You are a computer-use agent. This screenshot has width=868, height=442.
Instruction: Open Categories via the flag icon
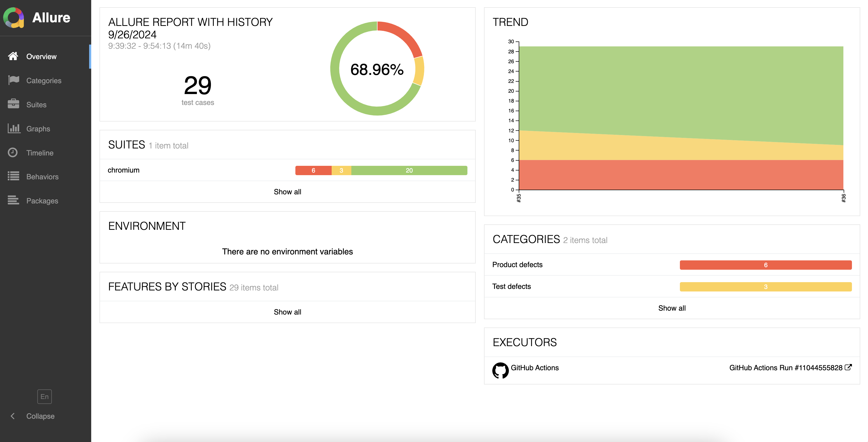13,80
